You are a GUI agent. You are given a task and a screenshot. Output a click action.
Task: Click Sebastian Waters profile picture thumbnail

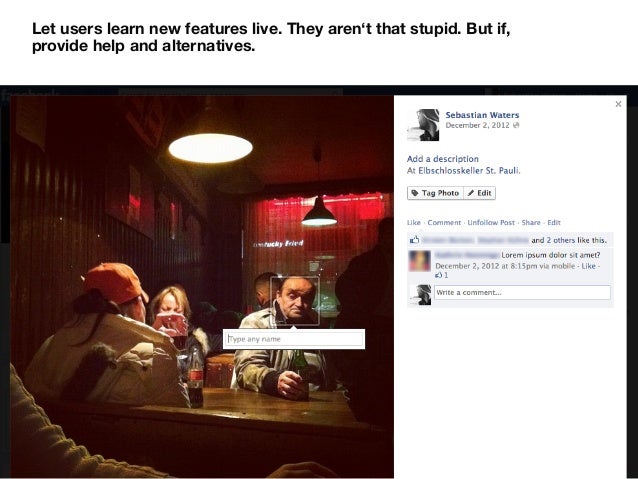point(423,125)
